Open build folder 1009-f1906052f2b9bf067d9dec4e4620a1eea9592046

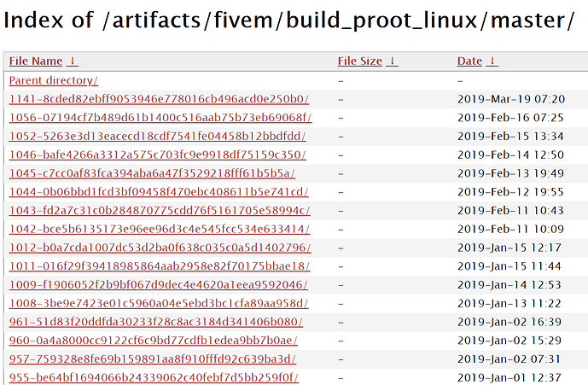pos(158,285)
